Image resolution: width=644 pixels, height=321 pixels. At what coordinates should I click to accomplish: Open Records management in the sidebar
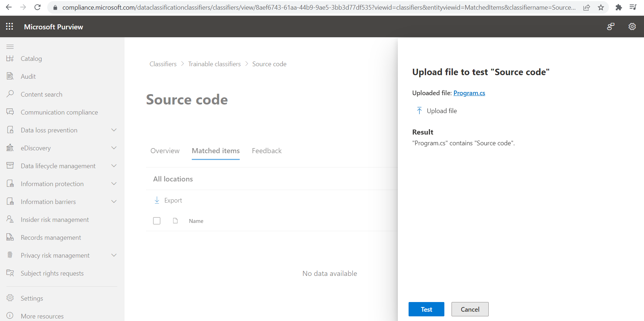coord(51,237)
